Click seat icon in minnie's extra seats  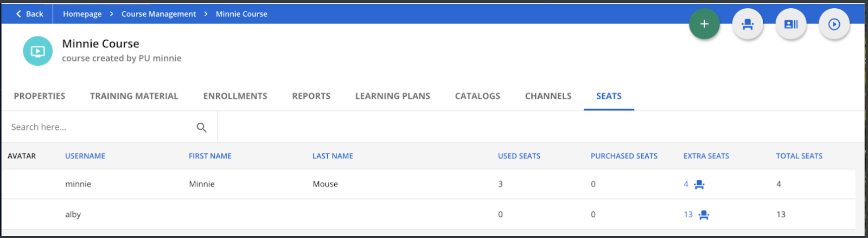tap(699, 184)
